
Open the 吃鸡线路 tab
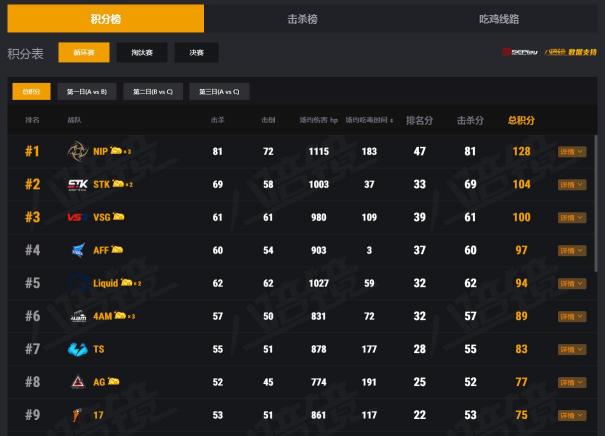pos(499,19)
